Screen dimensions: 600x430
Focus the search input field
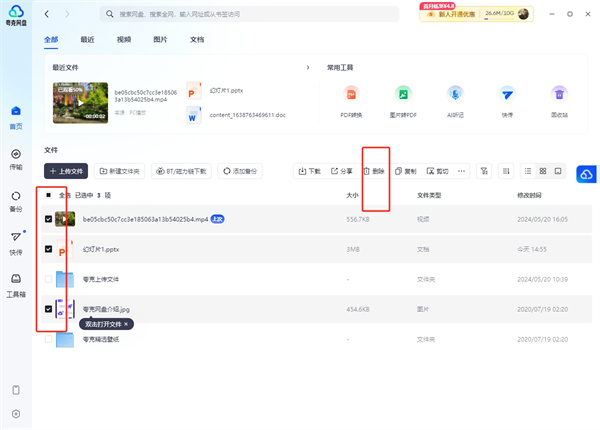pyautogui.click(x=249, y=14)
